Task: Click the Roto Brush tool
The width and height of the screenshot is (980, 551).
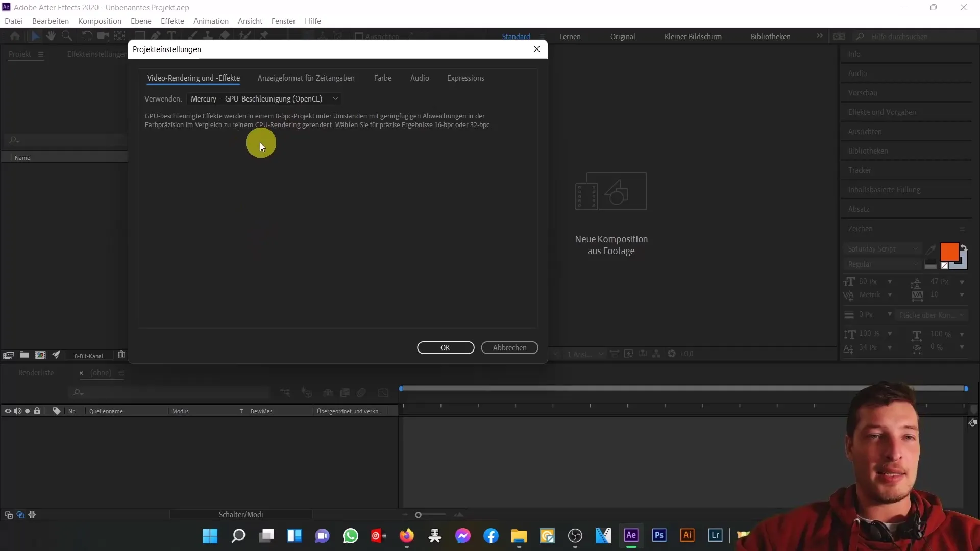Action: click(x=245, y=36)
